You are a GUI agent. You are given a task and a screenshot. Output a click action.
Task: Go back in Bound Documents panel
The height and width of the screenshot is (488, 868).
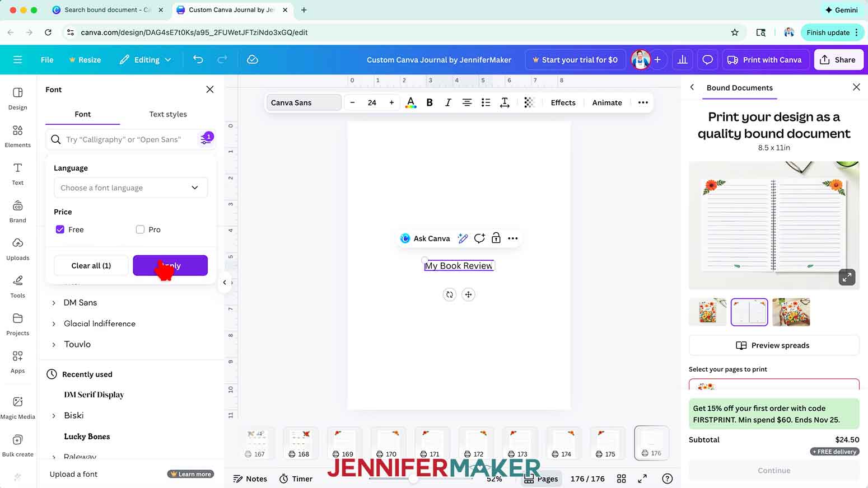(692, 87)
